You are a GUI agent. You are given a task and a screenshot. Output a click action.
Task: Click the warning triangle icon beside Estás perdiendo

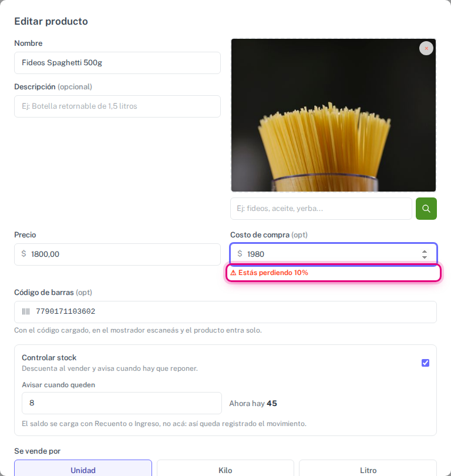tap(233, 273)
